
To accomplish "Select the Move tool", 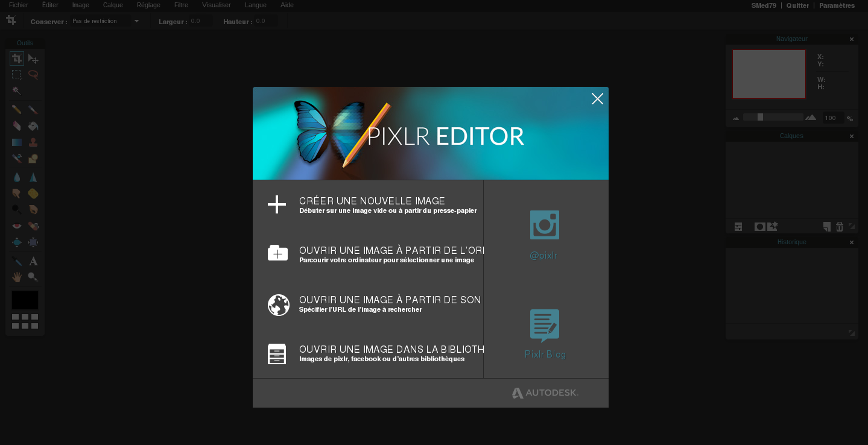I will point(33,58).
